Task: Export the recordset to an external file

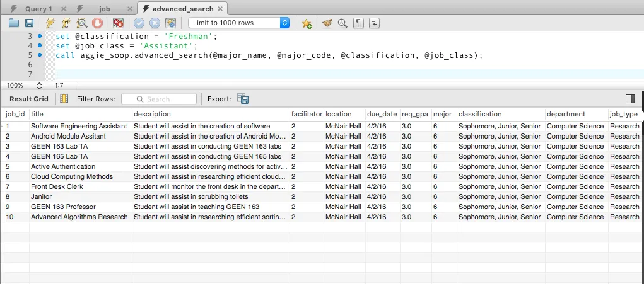Action: [243, 99]
